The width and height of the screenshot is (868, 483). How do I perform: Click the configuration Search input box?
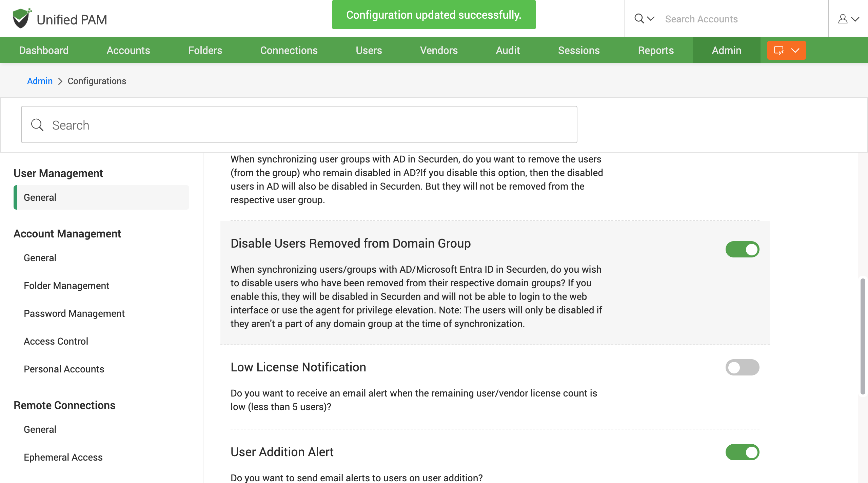[x=299, y=124]
